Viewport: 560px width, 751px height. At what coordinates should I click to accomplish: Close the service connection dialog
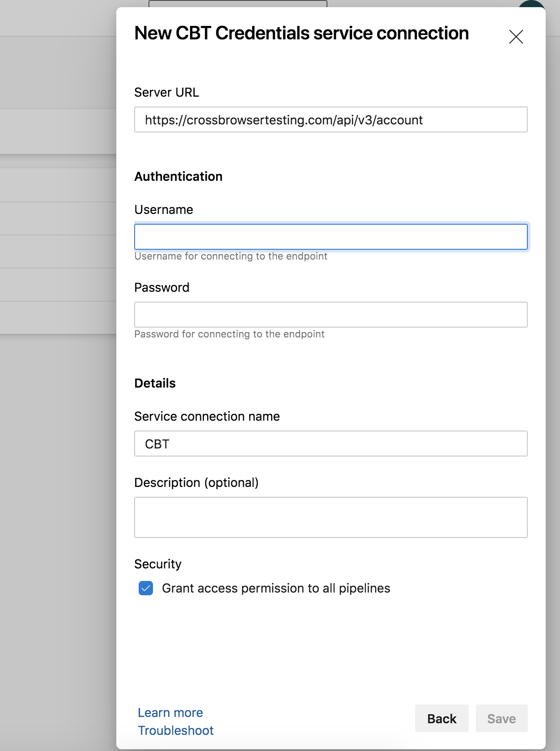tap(516, 37)
